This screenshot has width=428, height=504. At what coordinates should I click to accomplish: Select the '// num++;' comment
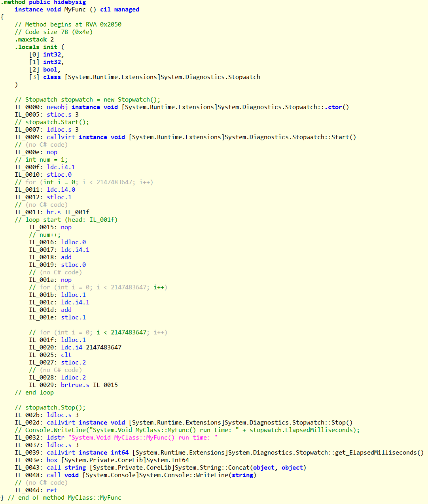pyautogui.click(x=45, y=235)
